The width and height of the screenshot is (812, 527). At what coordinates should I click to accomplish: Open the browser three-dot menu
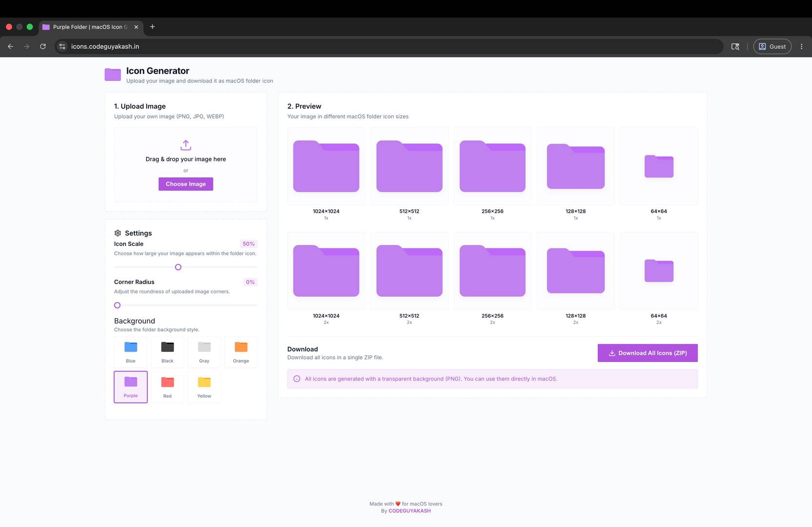801,46
